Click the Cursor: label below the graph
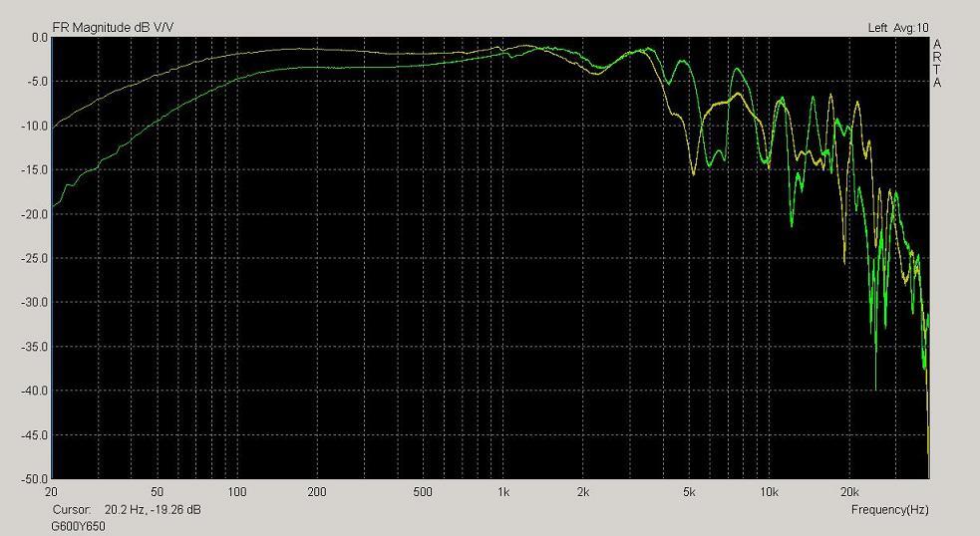980x536 pixels. (71, 509)
